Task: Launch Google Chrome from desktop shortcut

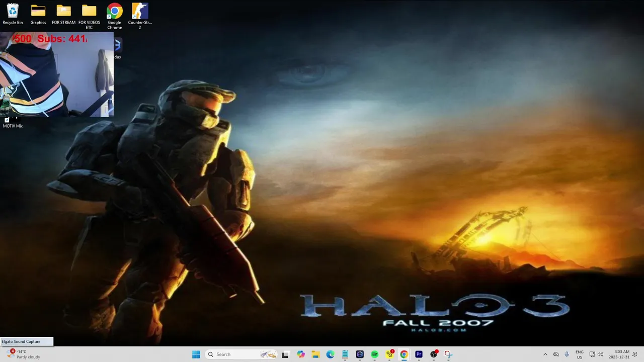Action: click(x=114, y=17)
